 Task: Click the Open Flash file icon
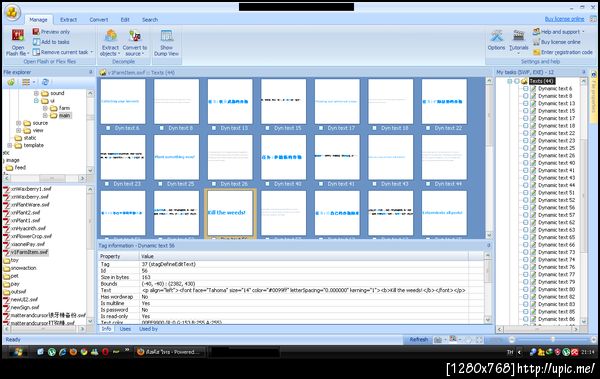coord(18,36)
